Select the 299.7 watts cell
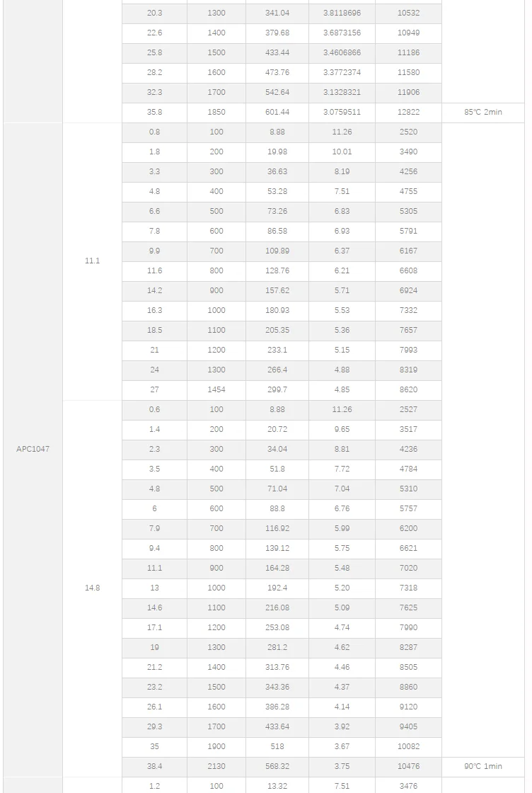532x793 pixels. pyautogui.click(x=277, y=390)
